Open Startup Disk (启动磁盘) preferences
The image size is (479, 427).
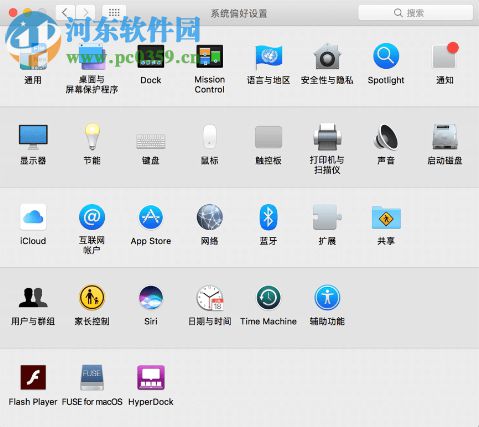point(445,137)
